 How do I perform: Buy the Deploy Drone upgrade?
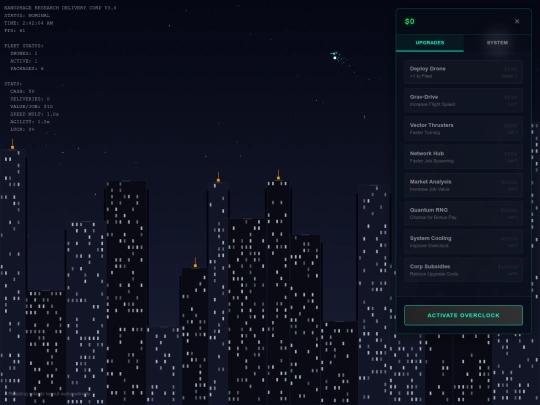(x=463, y=72)
